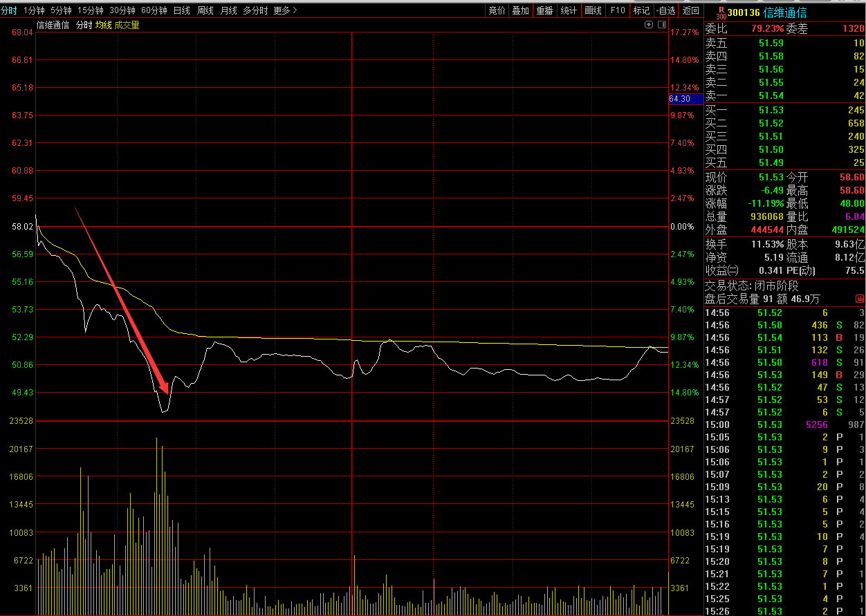Open the 统计 statistics button

coord(569,10)
